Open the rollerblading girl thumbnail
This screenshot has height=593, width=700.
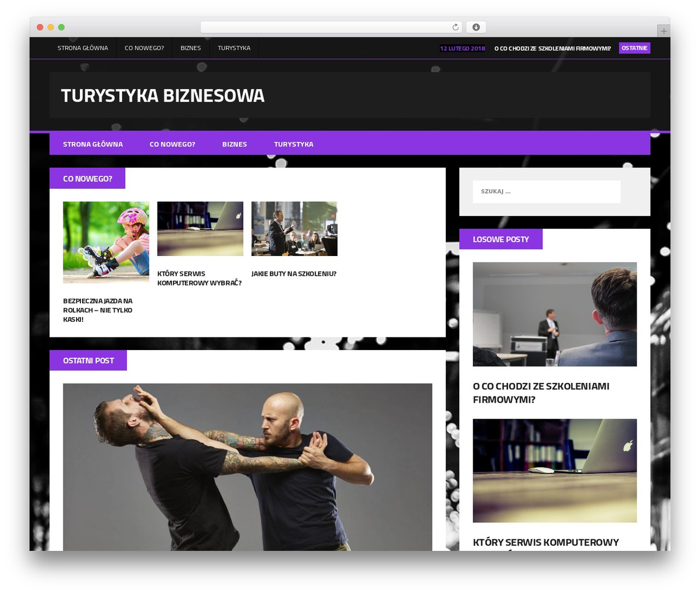pos(106,242)
